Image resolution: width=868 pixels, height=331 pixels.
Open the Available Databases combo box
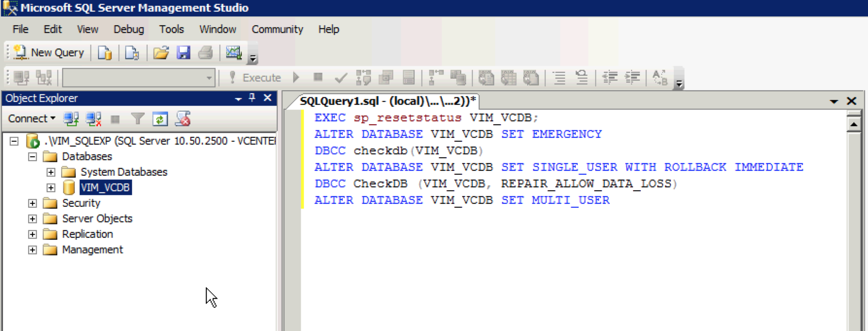(139, 78)
